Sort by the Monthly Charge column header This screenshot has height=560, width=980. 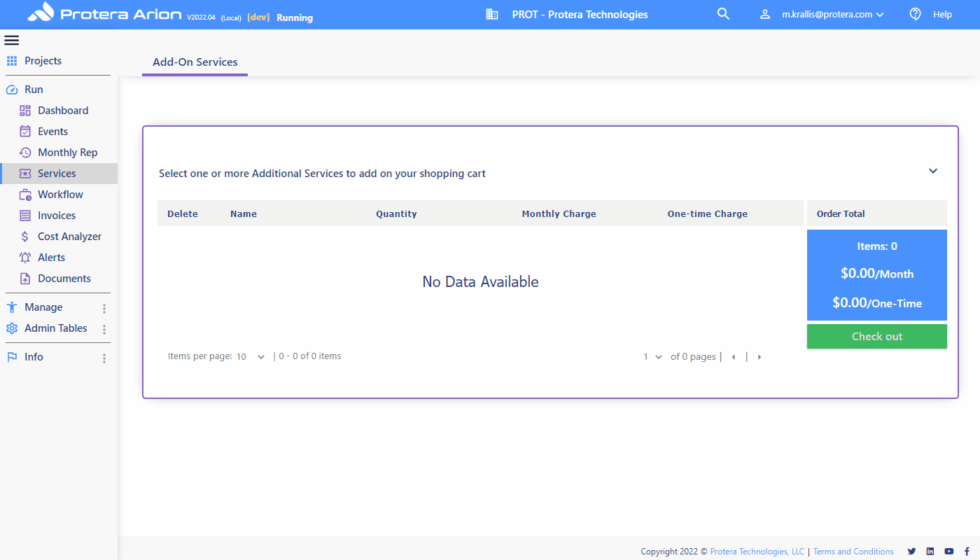pos(559,214)
